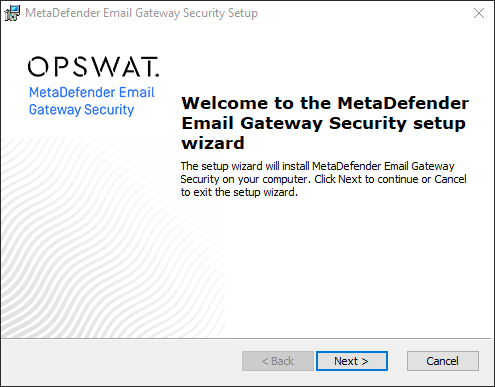The width and height of the screenshot is (495, 387).
Task: Click the word "wizard" ending the bold heading
Action: (213, 143)
